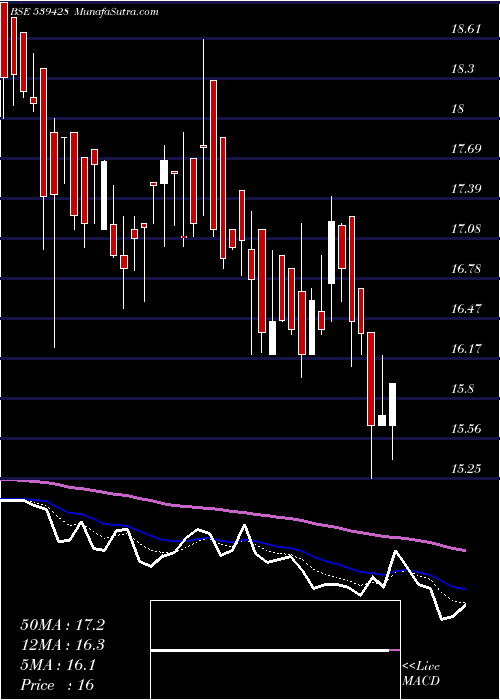This screenshot has width=500, height=700.
Task: Click the 16.17 price axis label
Action: (x=466, y=349)
